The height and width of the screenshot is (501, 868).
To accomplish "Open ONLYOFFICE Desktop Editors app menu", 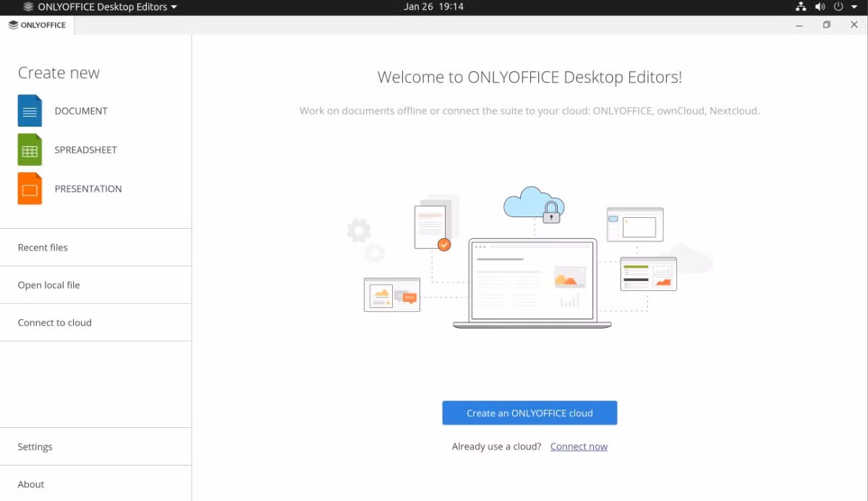I will [100, 7].
